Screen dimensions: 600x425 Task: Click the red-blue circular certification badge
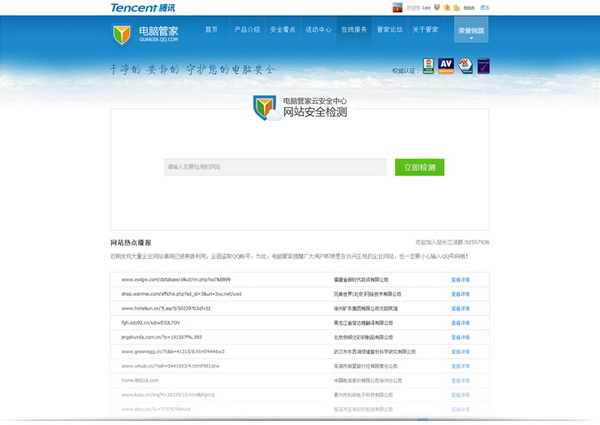coord(465,67)
